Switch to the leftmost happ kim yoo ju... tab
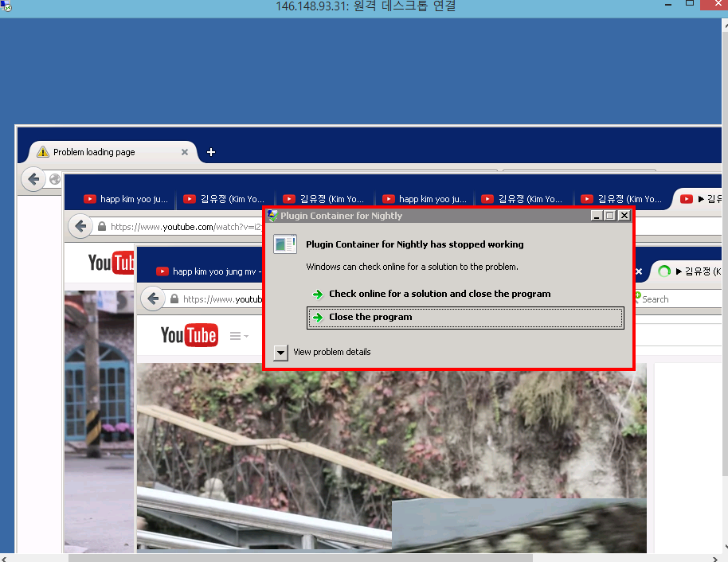Viewport: 728px width, 562px height. pyautogui.click(x=126, y=199)
